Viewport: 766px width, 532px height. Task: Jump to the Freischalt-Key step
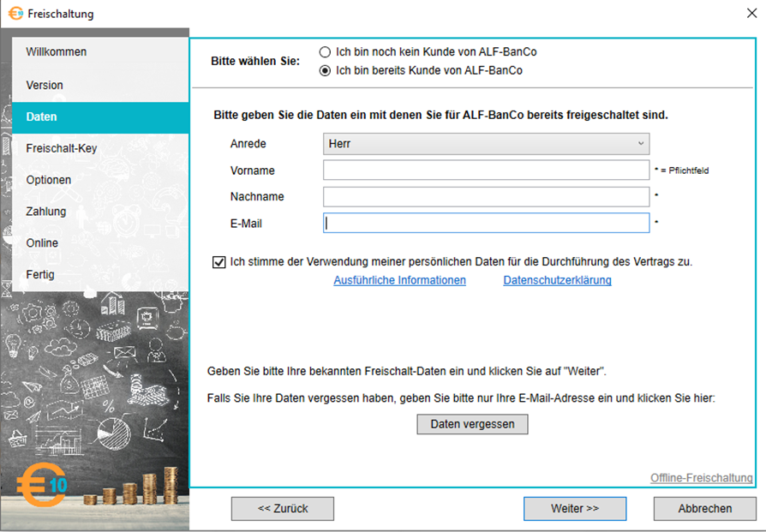tap(100, 148)
